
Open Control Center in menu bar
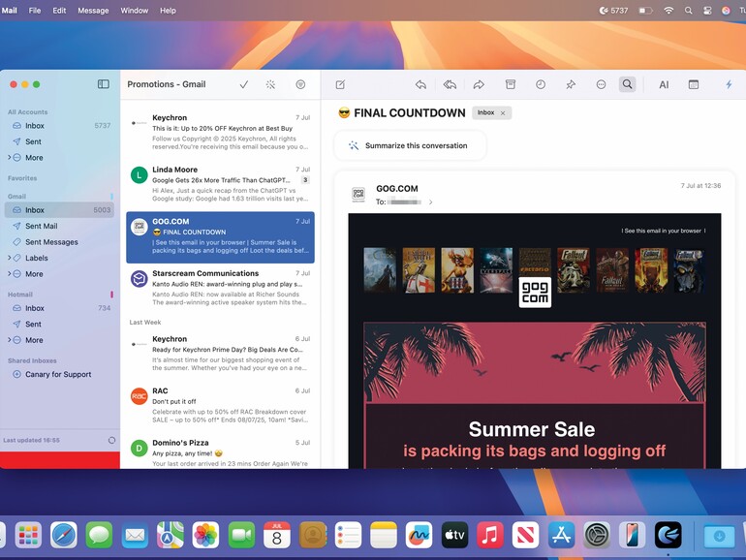pos(707,11)
